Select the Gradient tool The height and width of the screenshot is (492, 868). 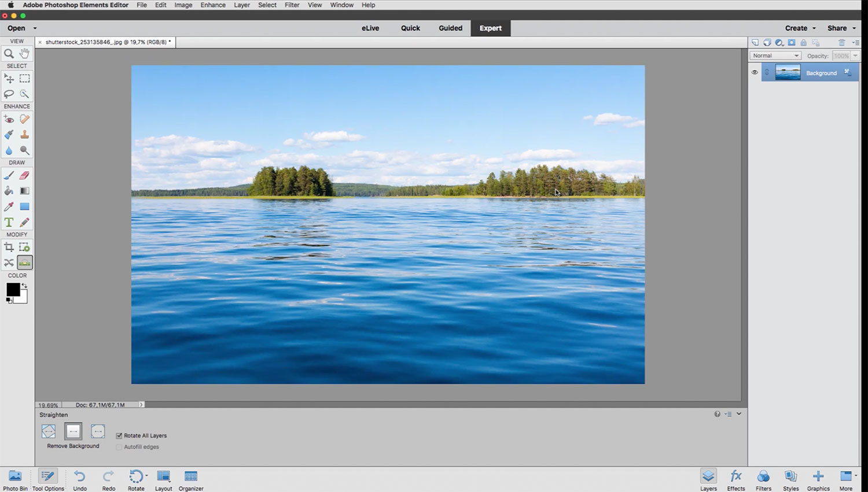(x=24, y=191)
